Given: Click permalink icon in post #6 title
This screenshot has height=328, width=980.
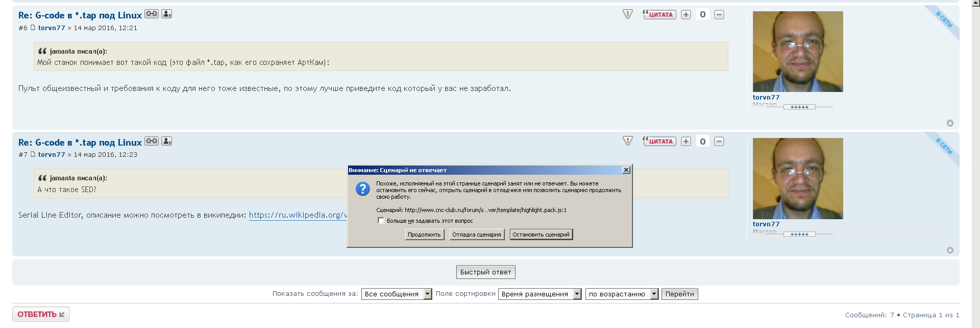Looking at the screenshot, I should (152, 14).
